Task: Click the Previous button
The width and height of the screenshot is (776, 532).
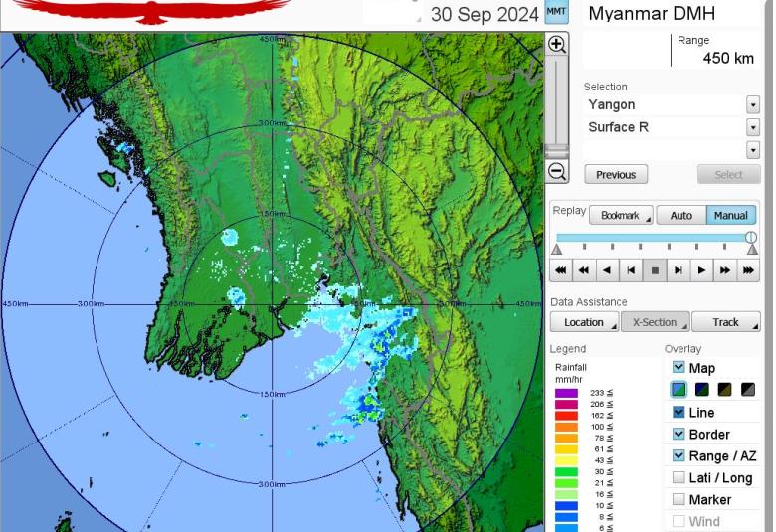Action: 616,175
